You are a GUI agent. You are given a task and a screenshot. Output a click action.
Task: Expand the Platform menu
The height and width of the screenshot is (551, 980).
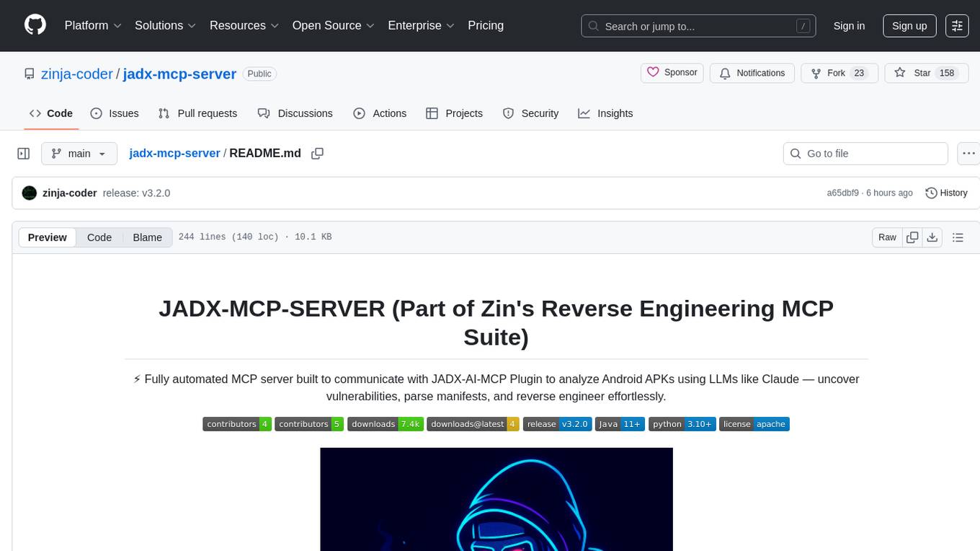point(93,25)
